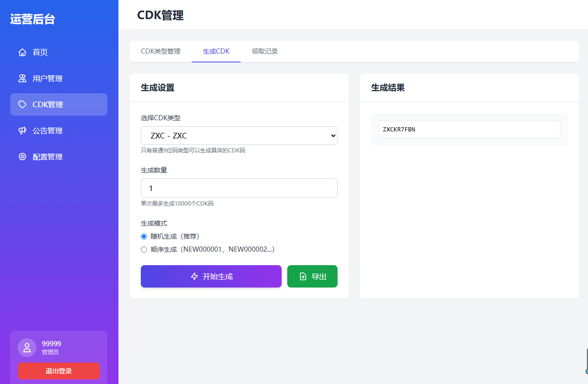Click the file download icon on 导出
588x384 pixels.
303,276
